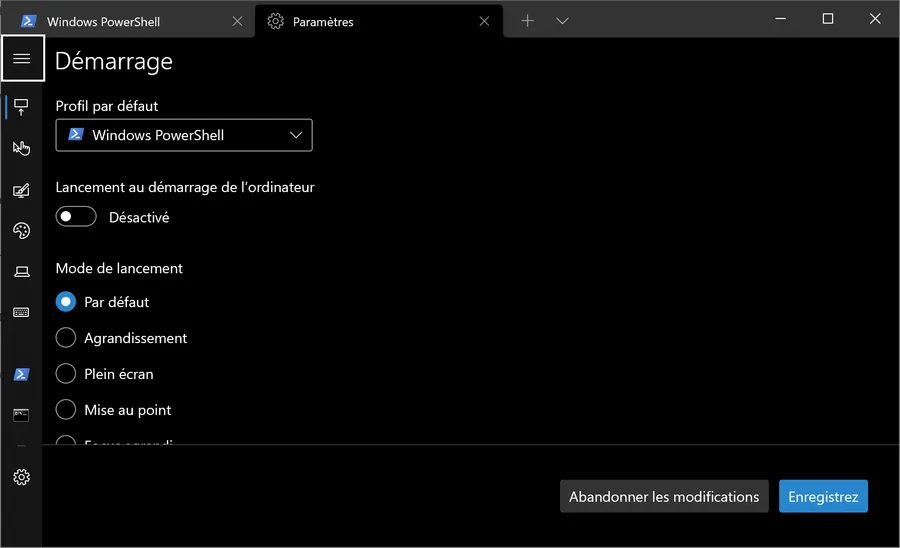
Task: Minimize the terminal window
Action: click(781, 19)
